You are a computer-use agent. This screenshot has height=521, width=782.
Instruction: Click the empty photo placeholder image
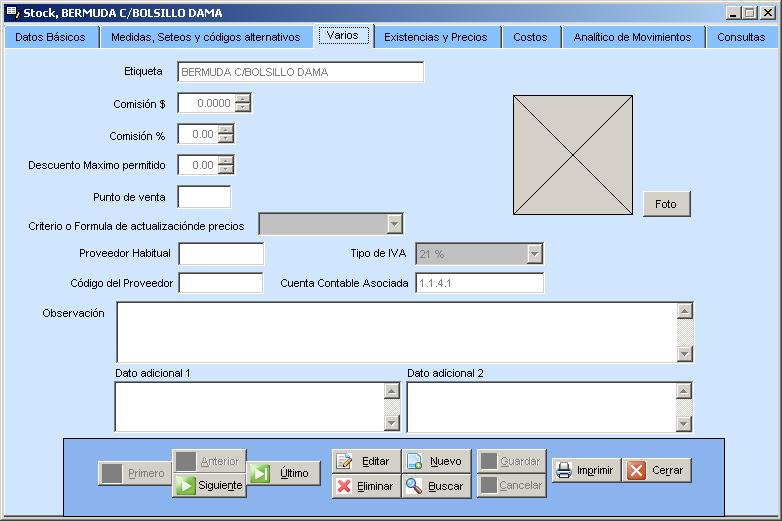[x=573, y=154]
